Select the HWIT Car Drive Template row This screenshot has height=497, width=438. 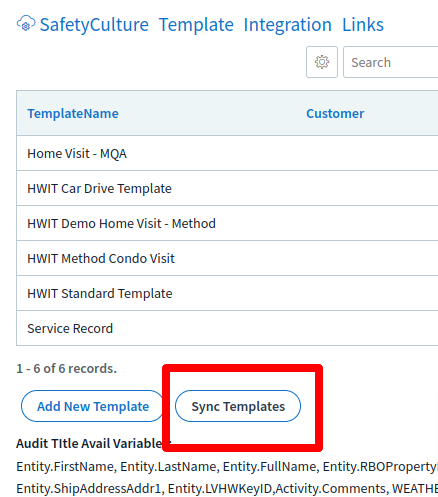point(227,188)
